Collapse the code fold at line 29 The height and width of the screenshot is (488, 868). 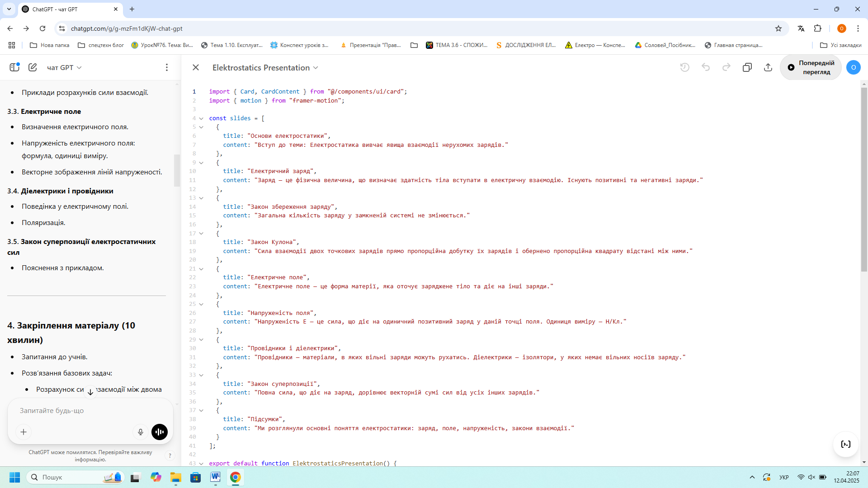(201, 340)
